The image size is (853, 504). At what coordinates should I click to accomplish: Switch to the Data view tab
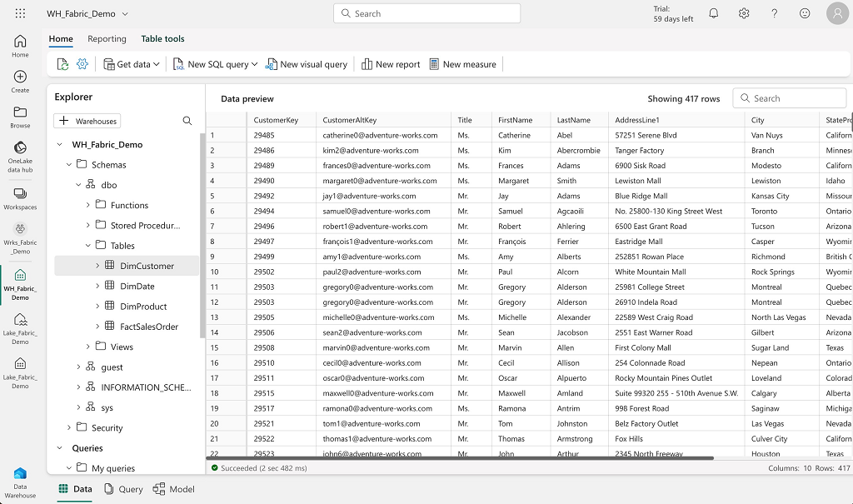[75, 489]
